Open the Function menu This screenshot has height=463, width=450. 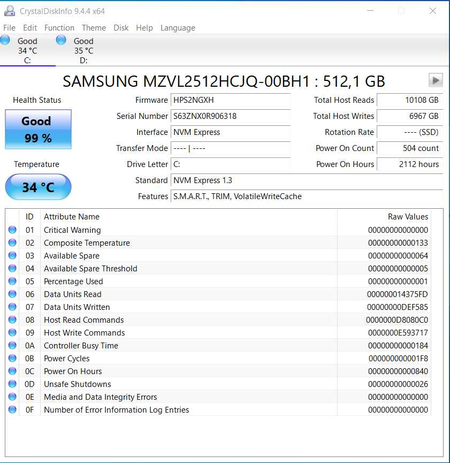point(59,28)
